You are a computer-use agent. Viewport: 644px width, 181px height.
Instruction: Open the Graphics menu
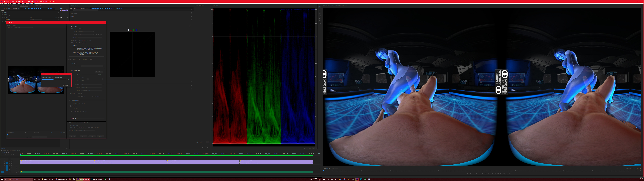point(21,4)
